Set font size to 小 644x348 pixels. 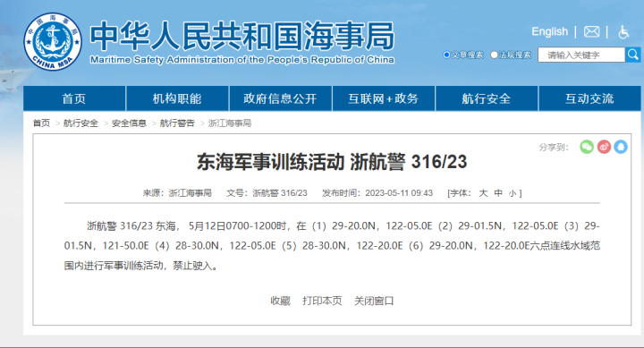click(513, 193)
